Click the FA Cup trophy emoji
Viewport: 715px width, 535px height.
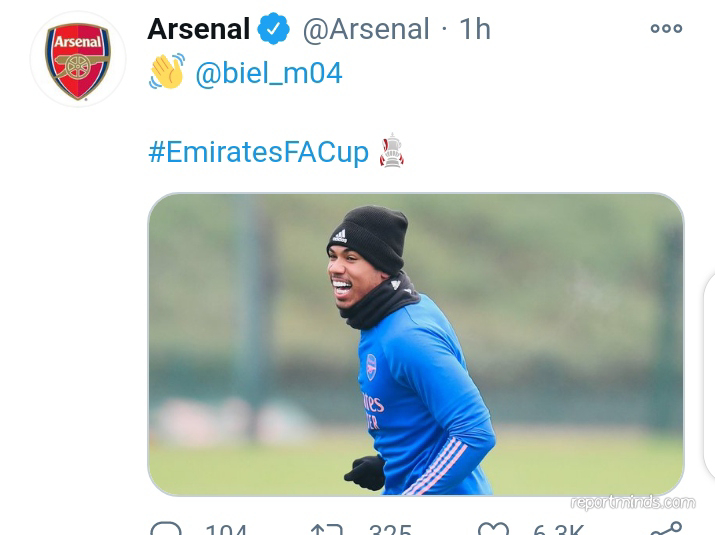coord(391,151)
